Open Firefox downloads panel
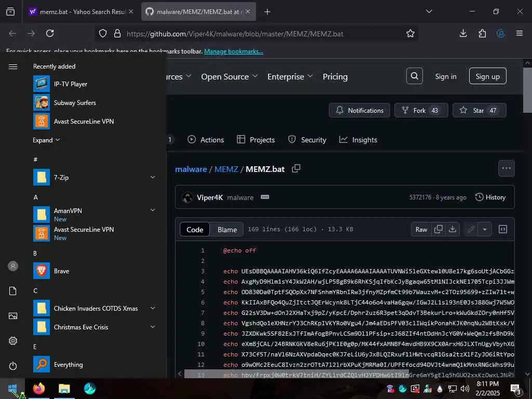The width and height of the screenshot is (532, 399). [x=463, y=33]
